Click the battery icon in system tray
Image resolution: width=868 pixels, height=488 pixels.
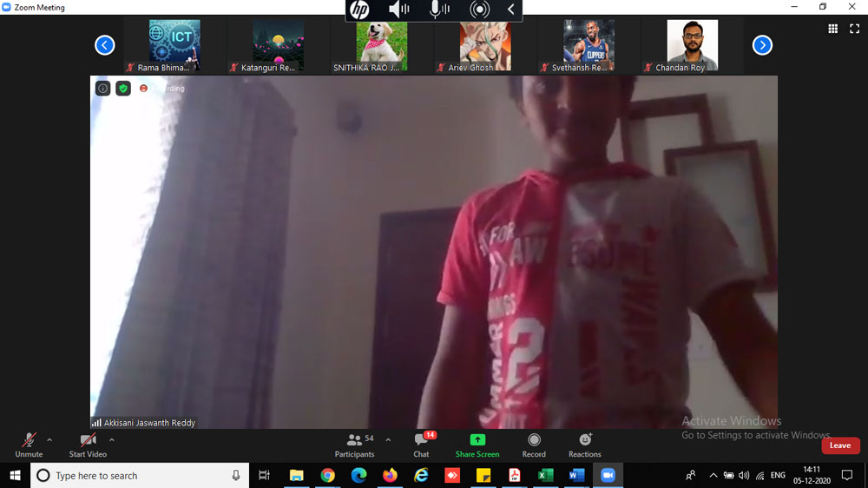point(728,475)
